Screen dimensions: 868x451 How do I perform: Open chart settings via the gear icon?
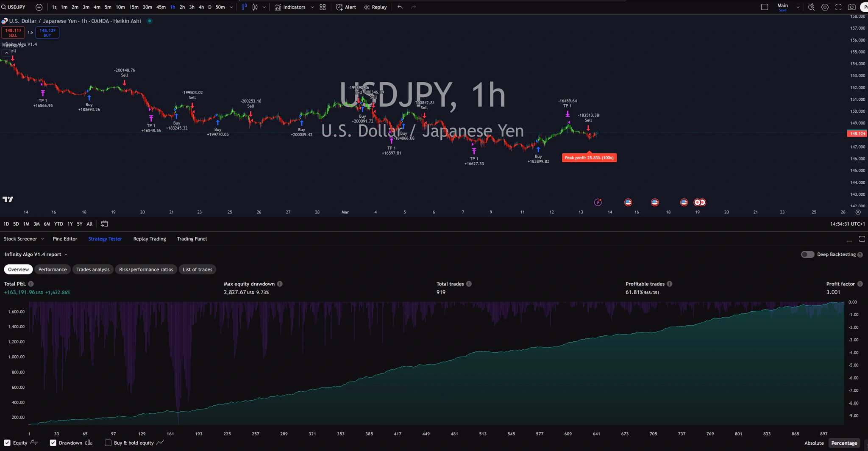point(825,7)
